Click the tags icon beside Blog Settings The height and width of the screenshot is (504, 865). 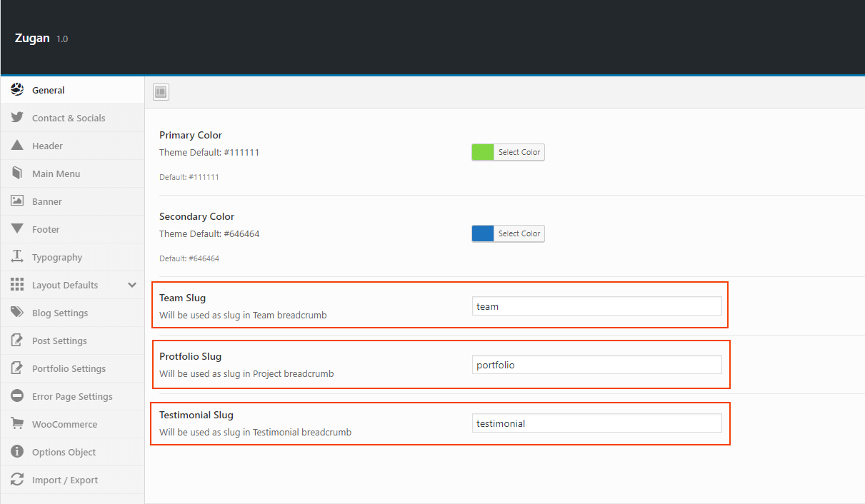17,313
